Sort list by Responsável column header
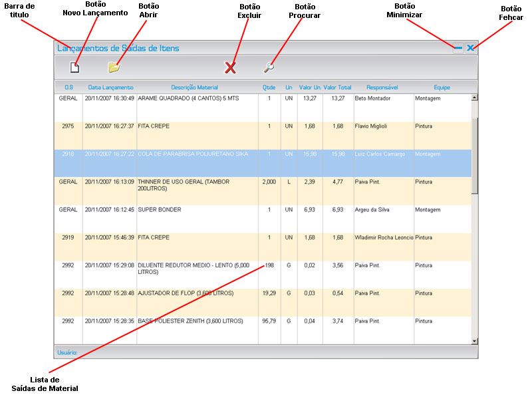Image resolution: width=532 pixels, height=399 pixels. (x=382, y=87)
